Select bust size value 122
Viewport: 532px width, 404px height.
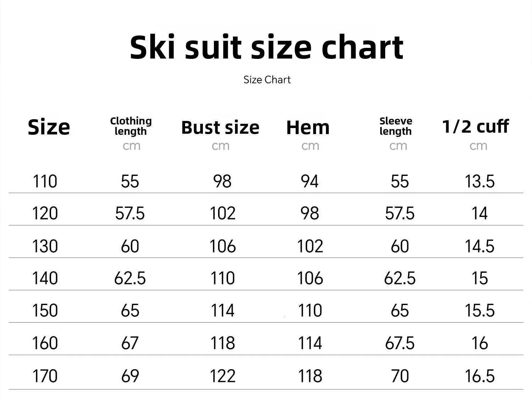point(222,376)
